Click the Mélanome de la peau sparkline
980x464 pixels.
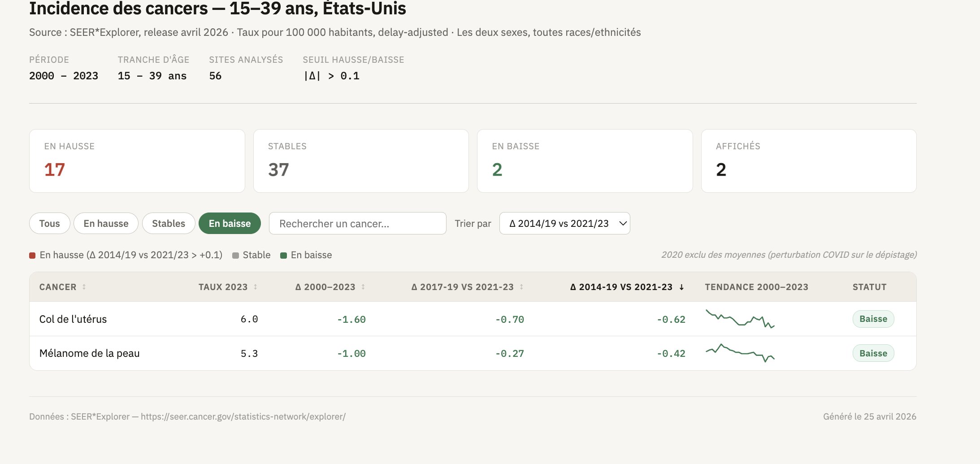tap(740, 353)
